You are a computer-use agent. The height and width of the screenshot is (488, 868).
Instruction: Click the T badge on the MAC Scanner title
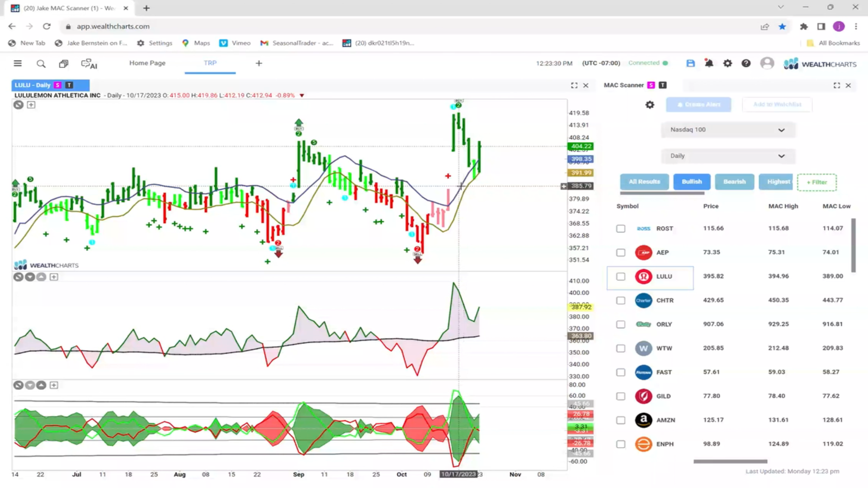click(x=663, y=85)
